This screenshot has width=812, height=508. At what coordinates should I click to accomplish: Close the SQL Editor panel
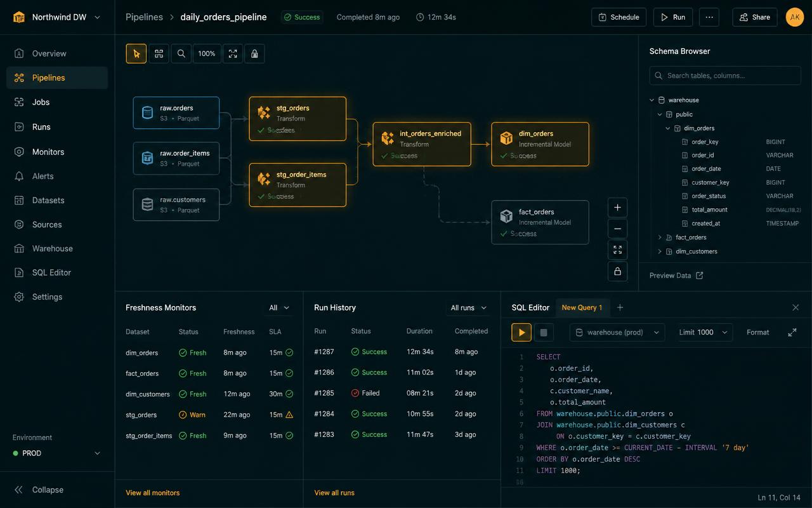point(796,307)
